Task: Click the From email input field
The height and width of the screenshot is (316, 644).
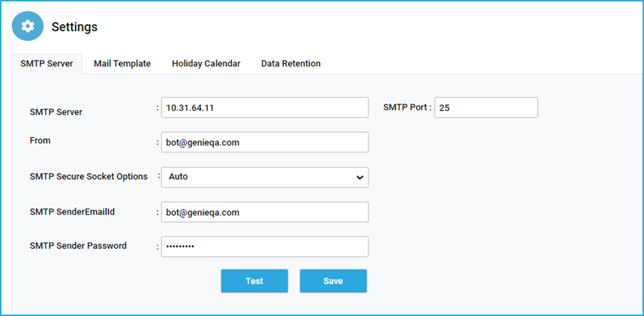Action: tap(264, 142)
